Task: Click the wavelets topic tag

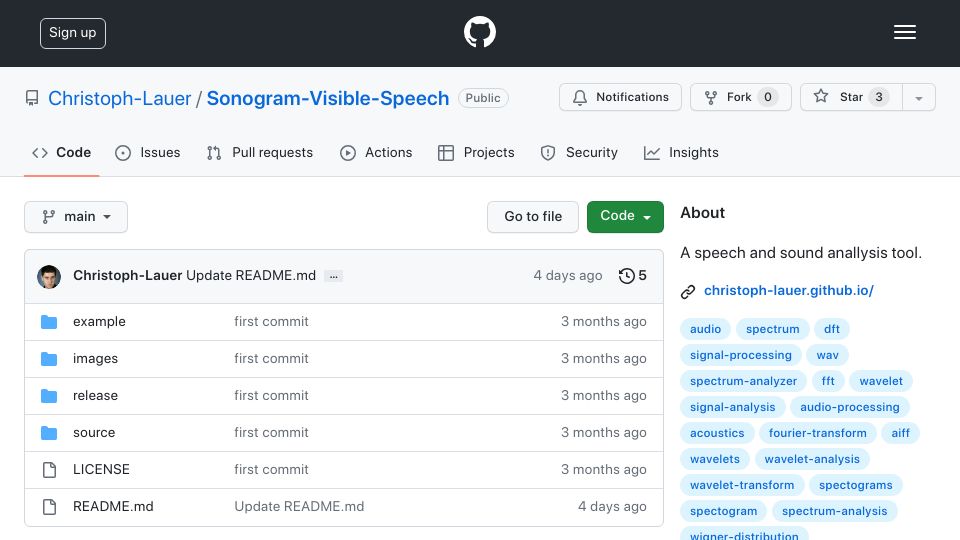Action: [x=714, y=459]
